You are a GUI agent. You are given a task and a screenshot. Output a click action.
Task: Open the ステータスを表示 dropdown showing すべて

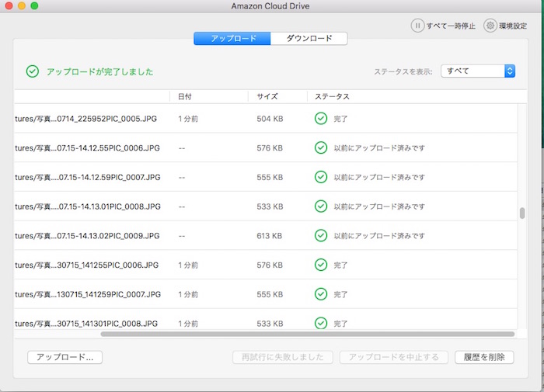click(x=478, y=71)
